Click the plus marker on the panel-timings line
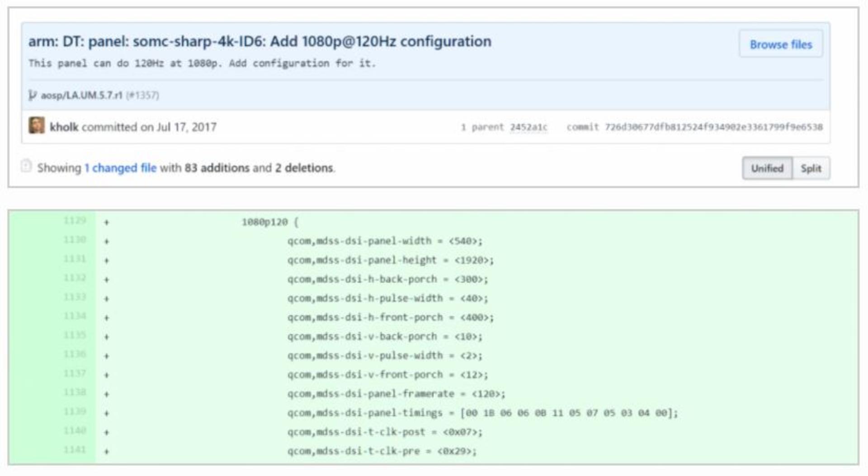 (107, 413)
